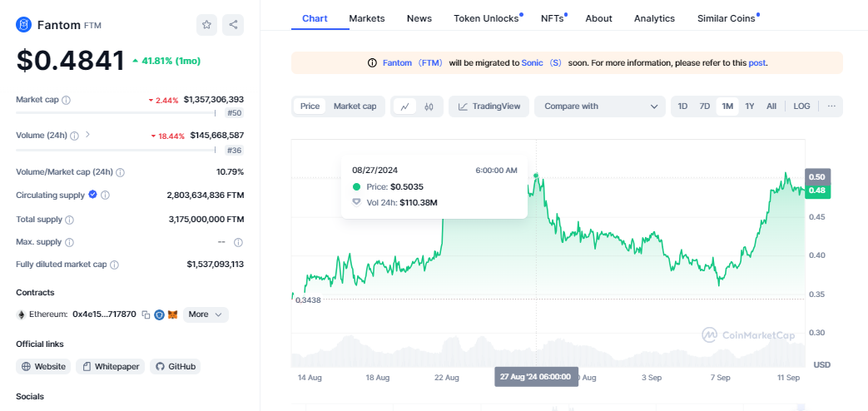Expand the More contracts dropdown
Screen dimensions: 868x411
pos(206,314)
